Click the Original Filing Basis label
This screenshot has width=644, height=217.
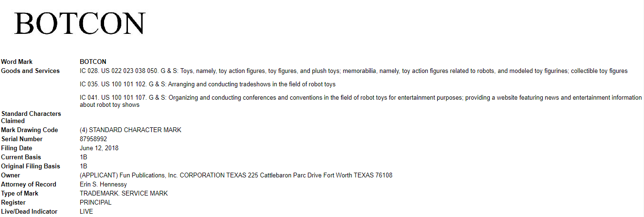(x=31, y=166)
